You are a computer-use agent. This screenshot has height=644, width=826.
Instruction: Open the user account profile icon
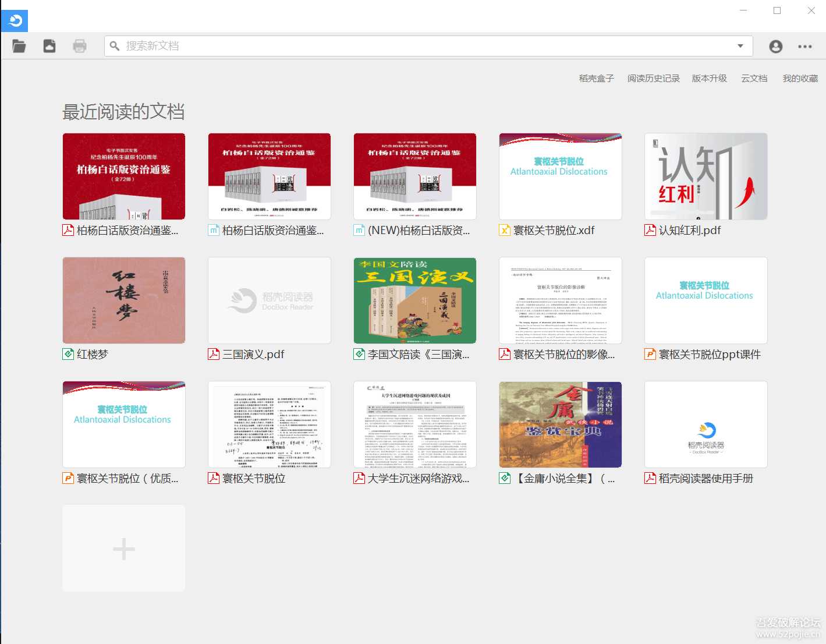(775, 47)
